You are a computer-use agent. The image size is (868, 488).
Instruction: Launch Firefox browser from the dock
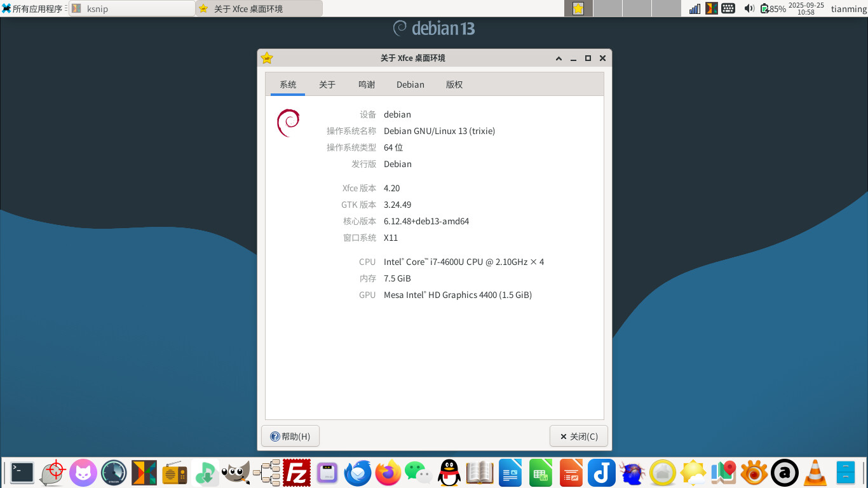click(388, 473)
